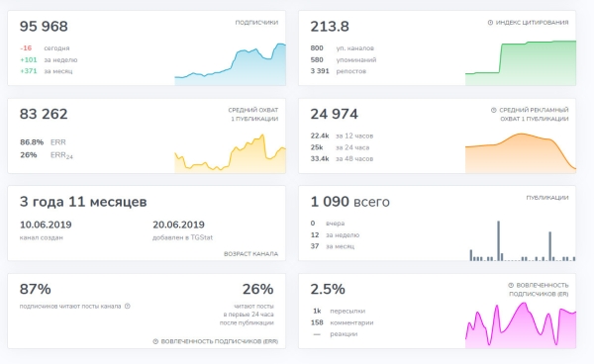Click СРЕДНИЙ ОХВАТ 1 ПУБЛИКАЦИИ label
Image resolution: width=594 pixels, height=364 pixels.
[x=253, y=115]
